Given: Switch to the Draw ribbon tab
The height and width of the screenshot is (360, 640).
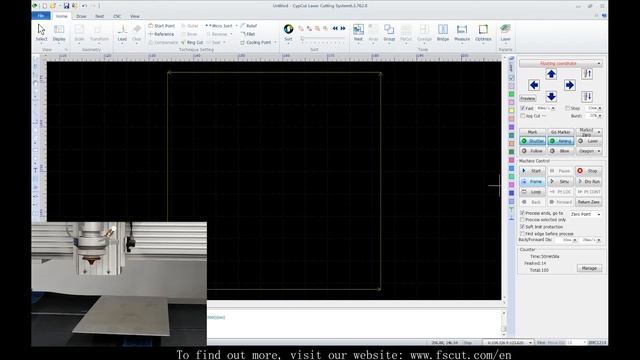Looking at the screenshot, I should [x=81, y=16].
